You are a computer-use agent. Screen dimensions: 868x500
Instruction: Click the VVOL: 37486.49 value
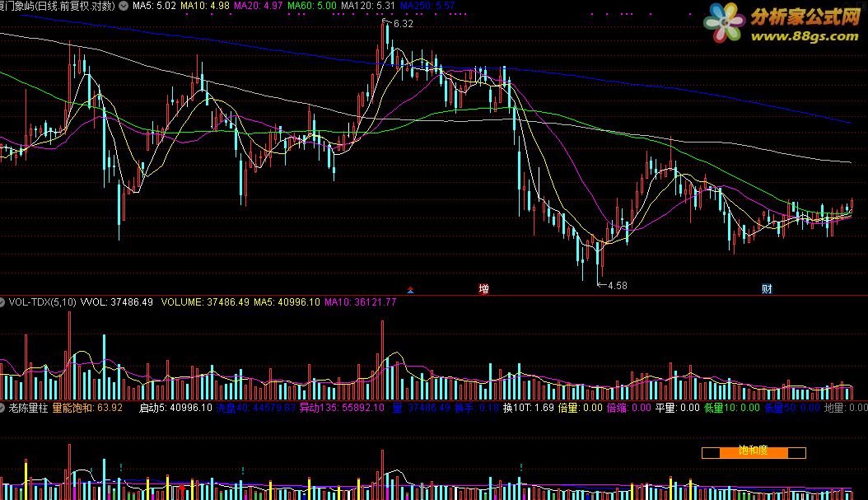117,302
